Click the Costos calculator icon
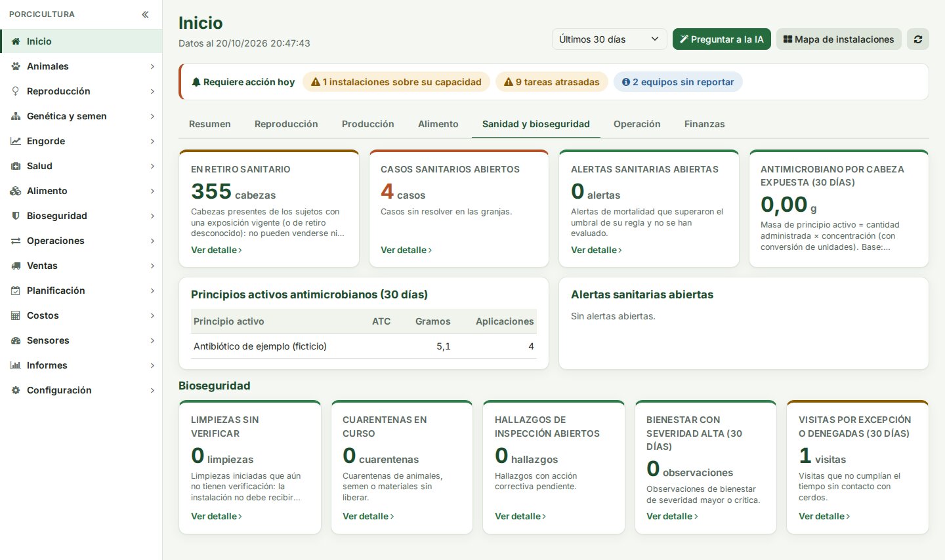 [16, 315]
